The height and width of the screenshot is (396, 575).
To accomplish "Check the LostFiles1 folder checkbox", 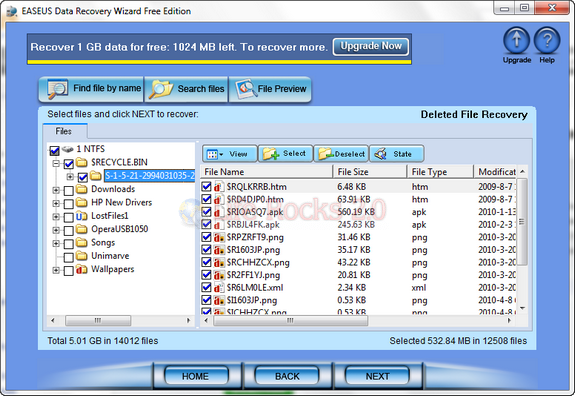I will (69, 217).
